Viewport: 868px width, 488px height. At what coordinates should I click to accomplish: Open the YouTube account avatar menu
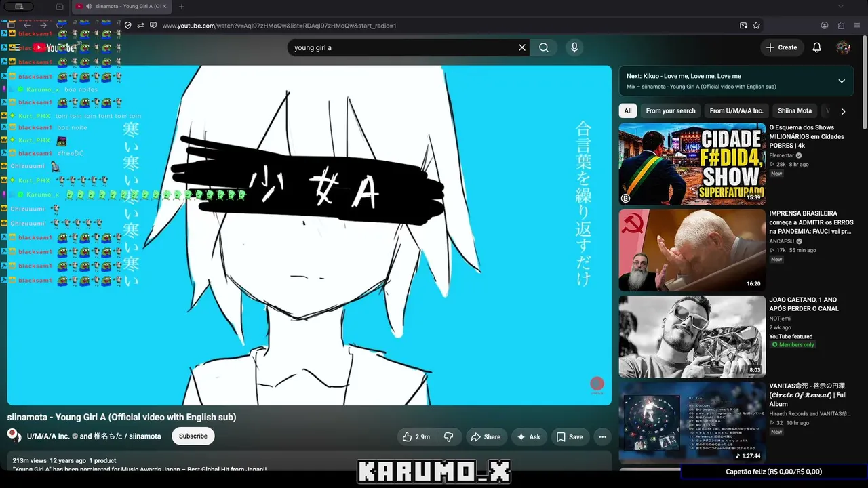844,47
